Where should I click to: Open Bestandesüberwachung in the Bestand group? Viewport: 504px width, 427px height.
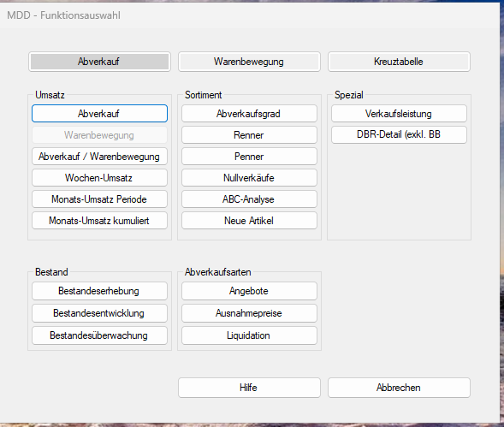(99, 335)
